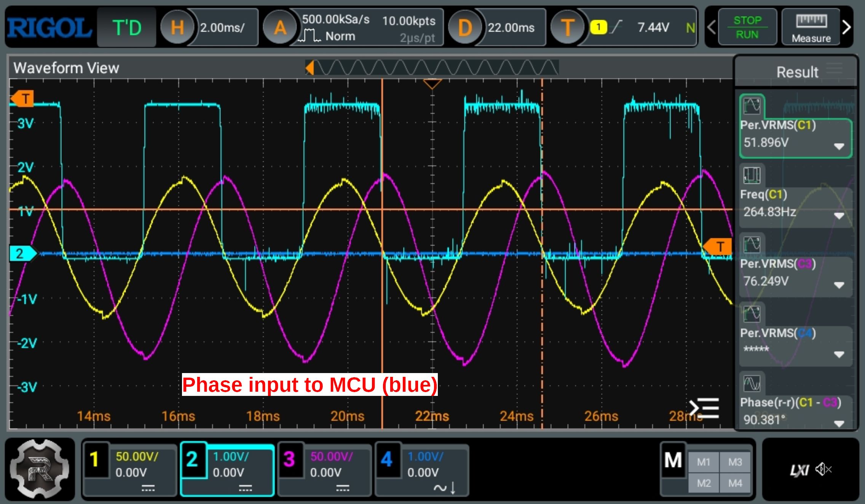
Task: Click the results list collapse icon
Action: coord(705,408)
